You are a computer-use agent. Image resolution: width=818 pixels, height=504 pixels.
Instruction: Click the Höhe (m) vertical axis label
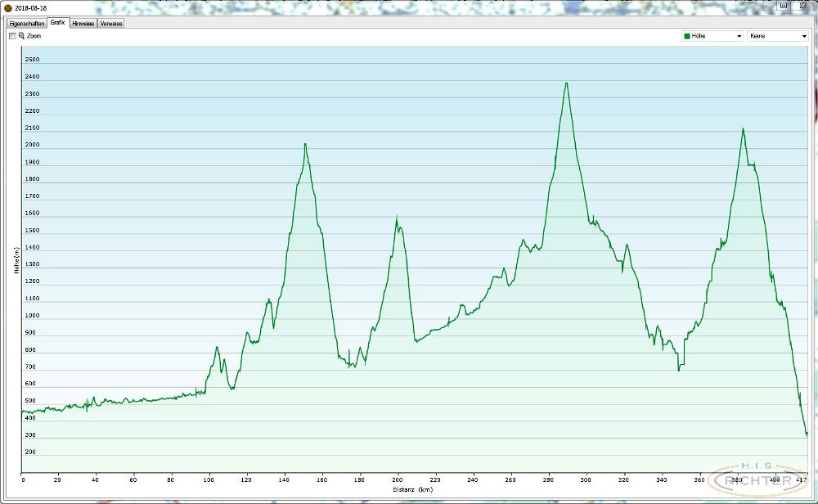click(16, 259)
